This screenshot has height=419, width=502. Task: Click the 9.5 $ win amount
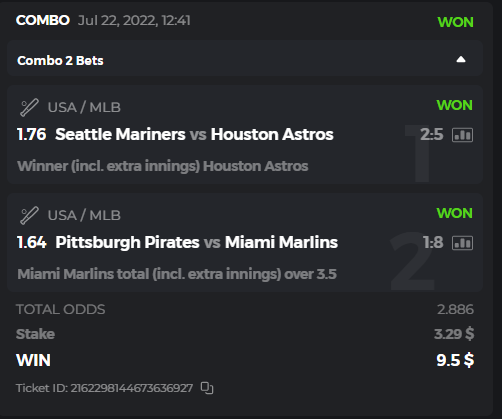pos(455,360)
